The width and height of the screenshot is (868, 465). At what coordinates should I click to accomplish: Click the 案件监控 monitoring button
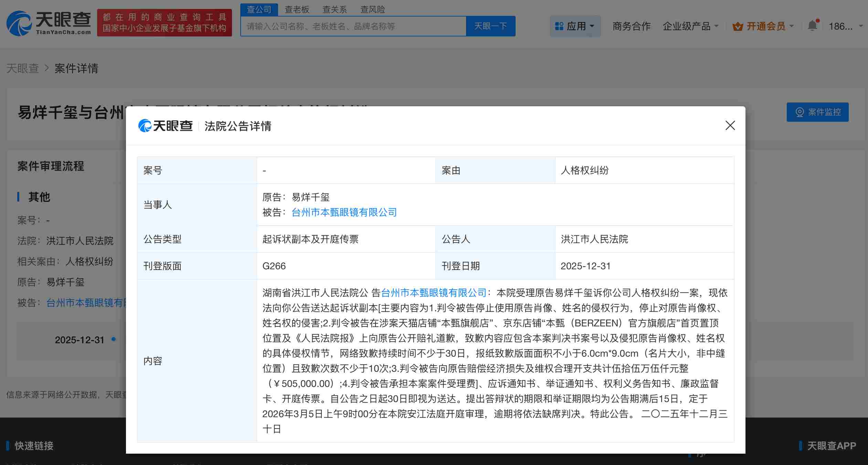tap(817, 112)
